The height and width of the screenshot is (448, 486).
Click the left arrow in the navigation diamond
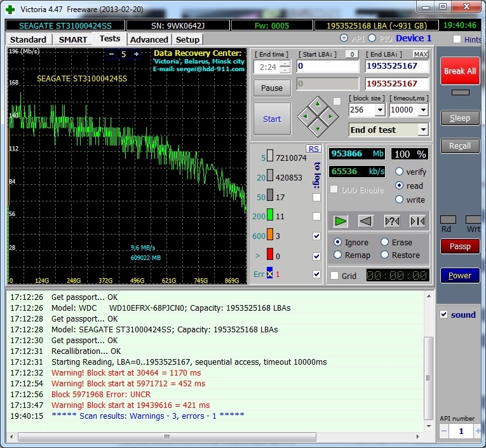(305, 116)
